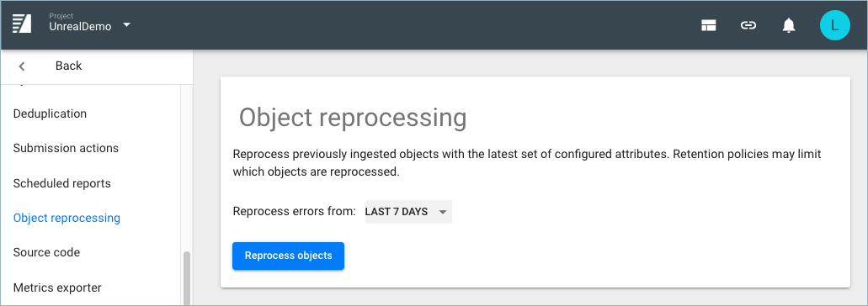Open the dashboard layout icon

tap(709, 25)
